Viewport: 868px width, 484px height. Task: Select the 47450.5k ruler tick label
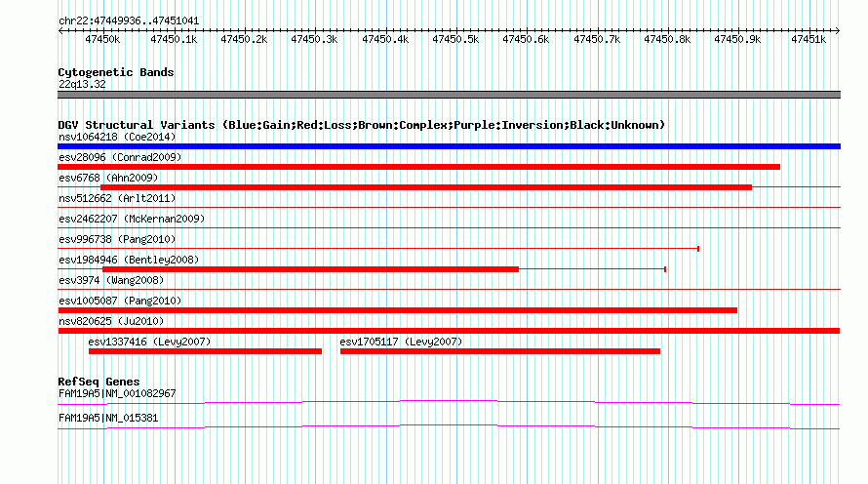pos(455,39)
